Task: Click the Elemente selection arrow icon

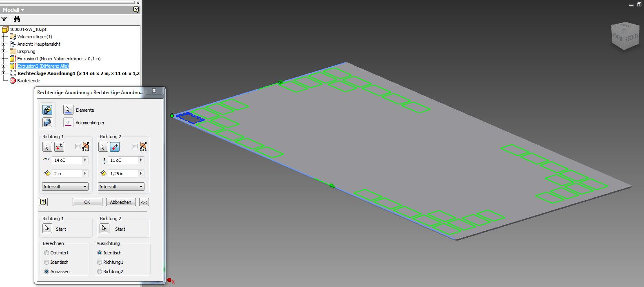Action: point(68,110)
